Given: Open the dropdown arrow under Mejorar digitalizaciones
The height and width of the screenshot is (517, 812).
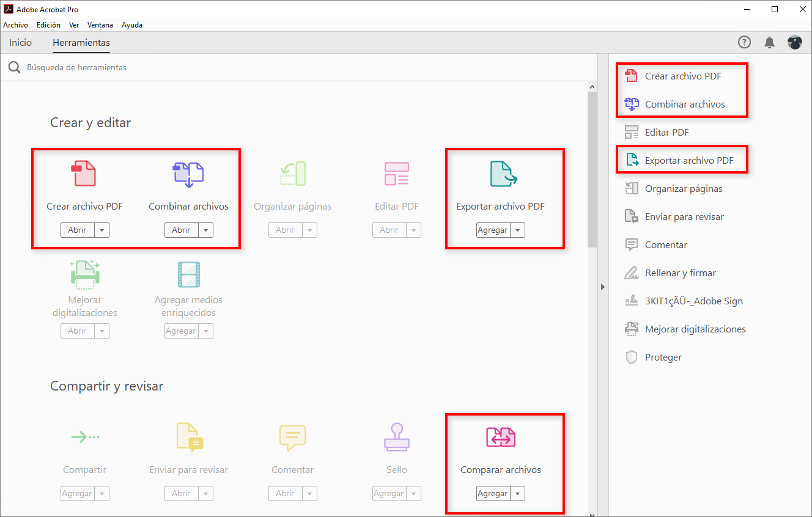Looking at the screenshot, I should [102, 331].
